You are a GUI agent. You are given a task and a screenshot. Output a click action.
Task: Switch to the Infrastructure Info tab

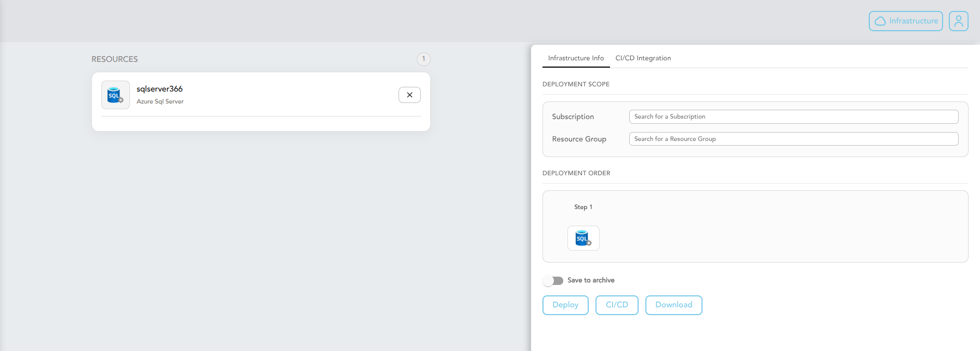click(x=576, y=58)
